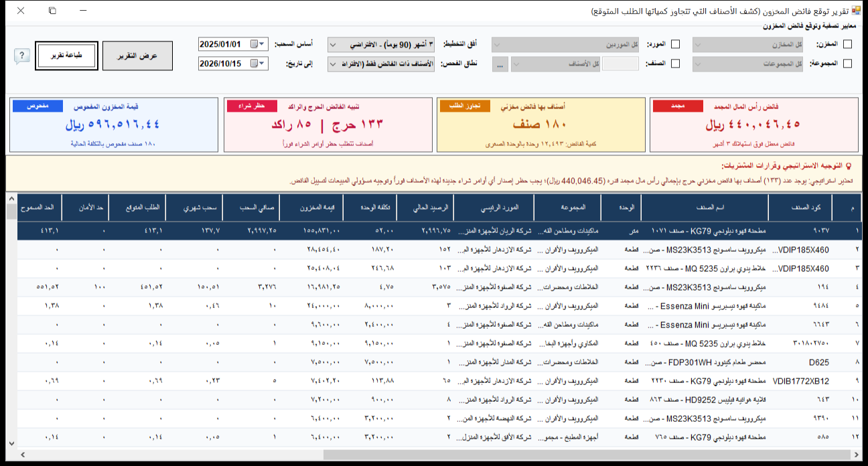Click stock value cell ٢٨,٤٥٤,٤٠
This screenshot has height=466, width=868.
click(x=312, y=249)
